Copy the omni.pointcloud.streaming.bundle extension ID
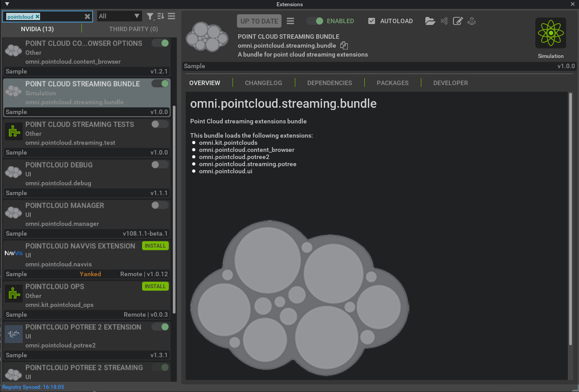579x392 pixels. pos(343,45)
